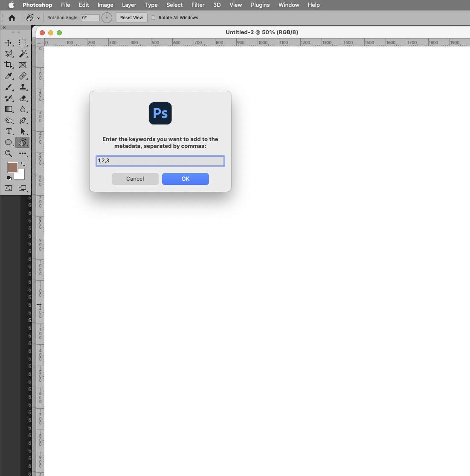Collapse the tools panel with double arrows
Image resolution: width=470 pixels, height=476 pixels.
tap(3, 27)
